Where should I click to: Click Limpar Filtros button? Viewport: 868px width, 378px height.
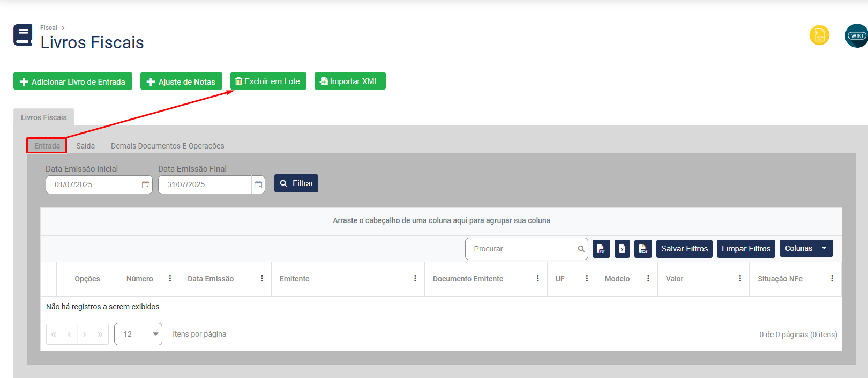tap(746, 249)
